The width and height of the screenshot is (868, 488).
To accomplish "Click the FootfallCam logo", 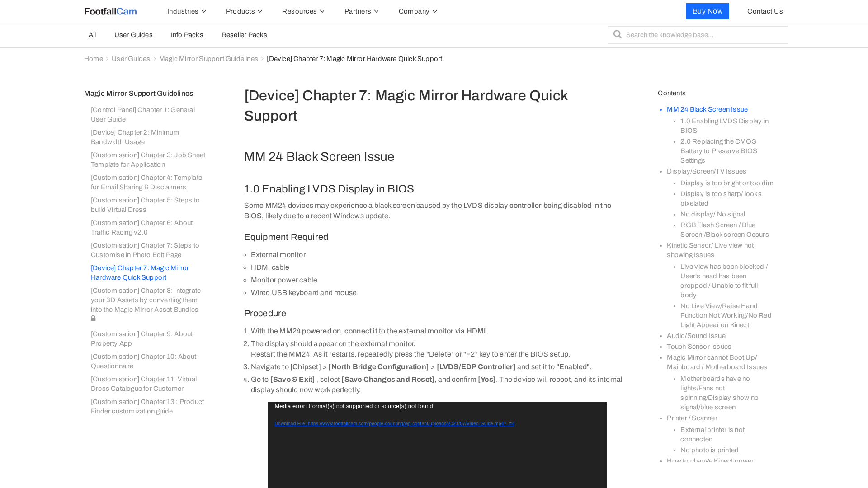I will 110,11.
